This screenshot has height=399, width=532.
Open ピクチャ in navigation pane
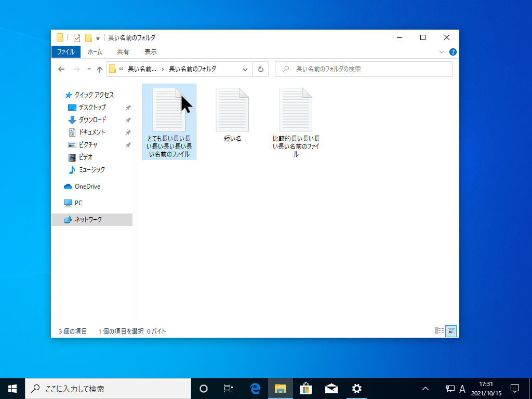pyautogui.click(x=88, y=145)
